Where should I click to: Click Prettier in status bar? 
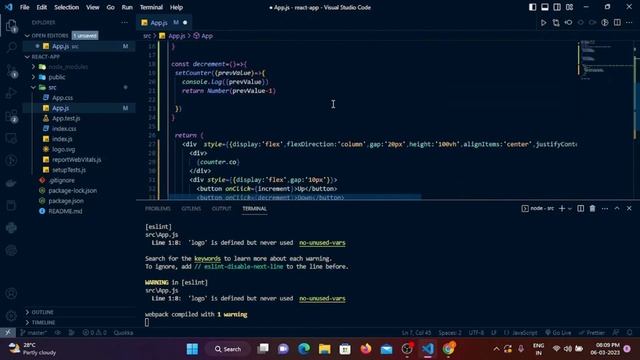click(x=592, y=333)
